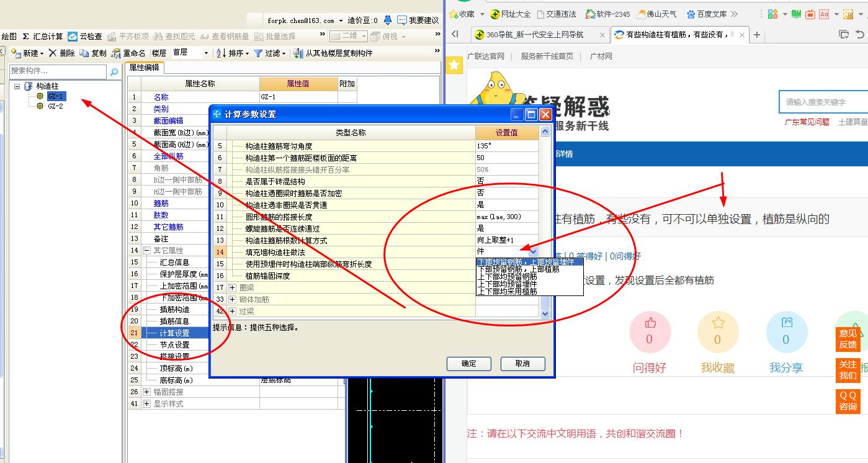Viewport: 868px width, 463px height.
Task: Open 广材网 link
Action: click(x=601, y=56)
